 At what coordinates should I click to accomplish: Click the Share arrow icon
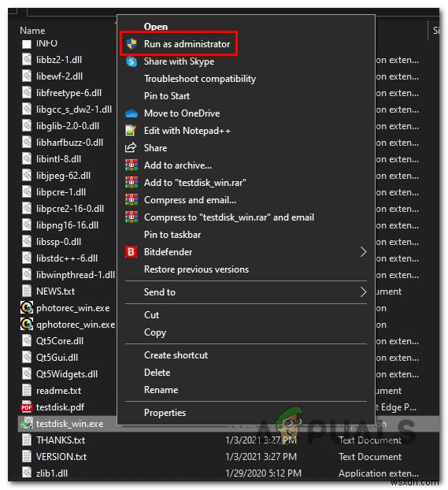pyautogui.click(x=131, y=148)
